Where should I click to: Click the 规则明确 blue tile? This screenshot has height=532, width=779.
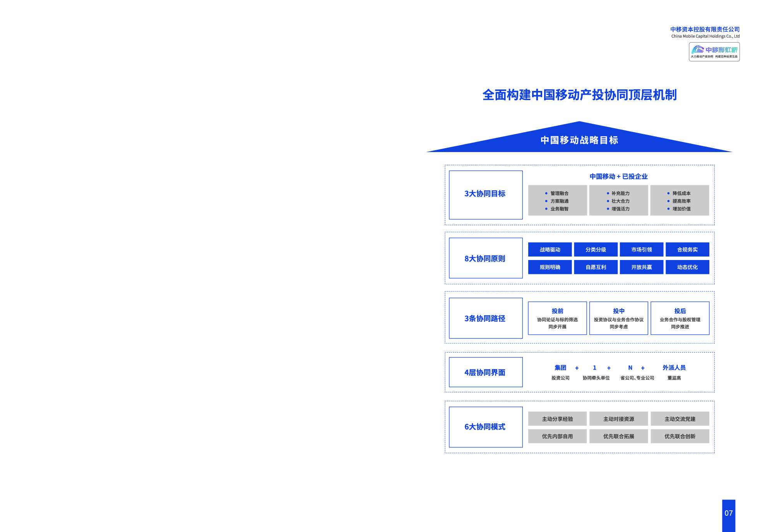tap(550, 267)
